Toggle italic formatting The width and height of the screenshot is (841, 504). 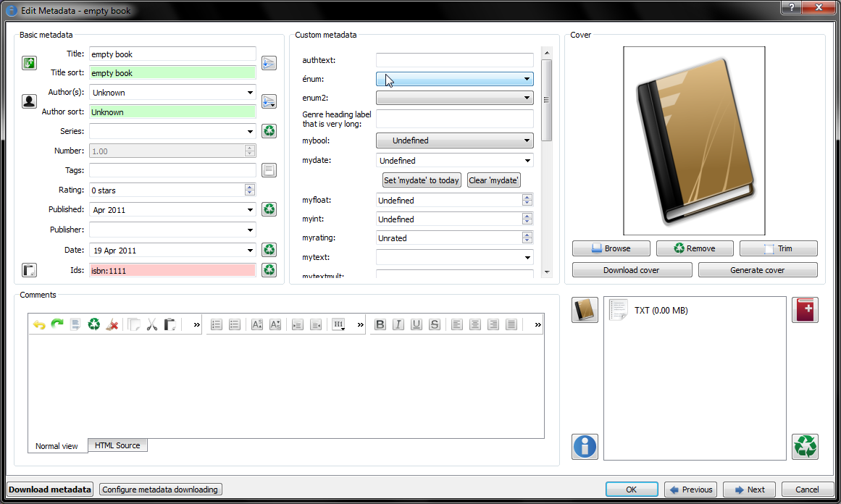[398, 324]
